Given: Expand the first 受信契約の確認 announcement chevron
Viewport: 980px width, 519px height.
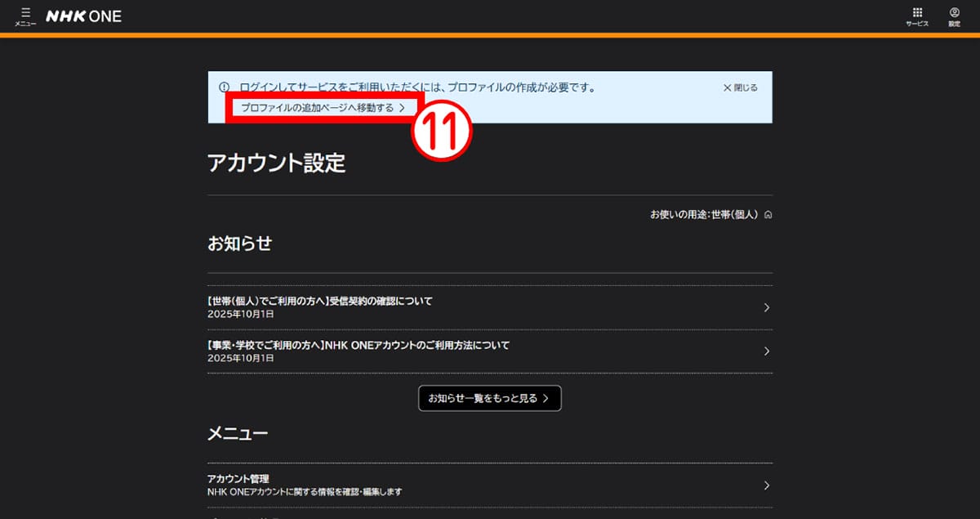Looking at the screenshot, I should tap(766, 306).
